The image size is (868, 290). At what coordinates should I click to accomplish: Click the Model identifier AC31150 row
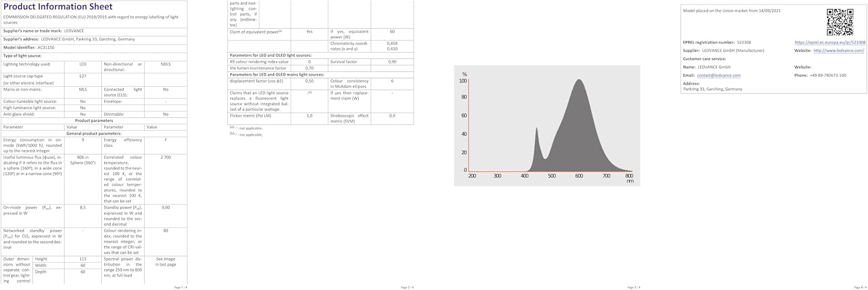click(x=29, y=47)
